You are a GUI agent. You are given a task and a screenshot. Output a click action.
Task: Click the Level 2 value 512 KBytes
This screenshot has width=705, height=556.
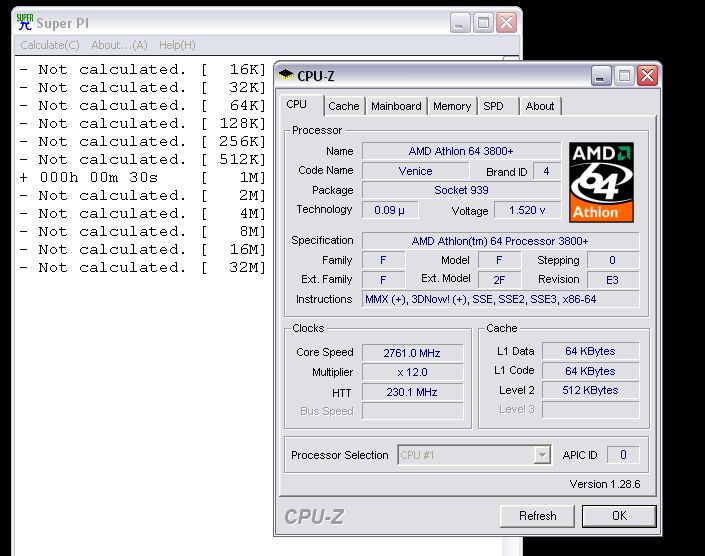coord(590,390)
